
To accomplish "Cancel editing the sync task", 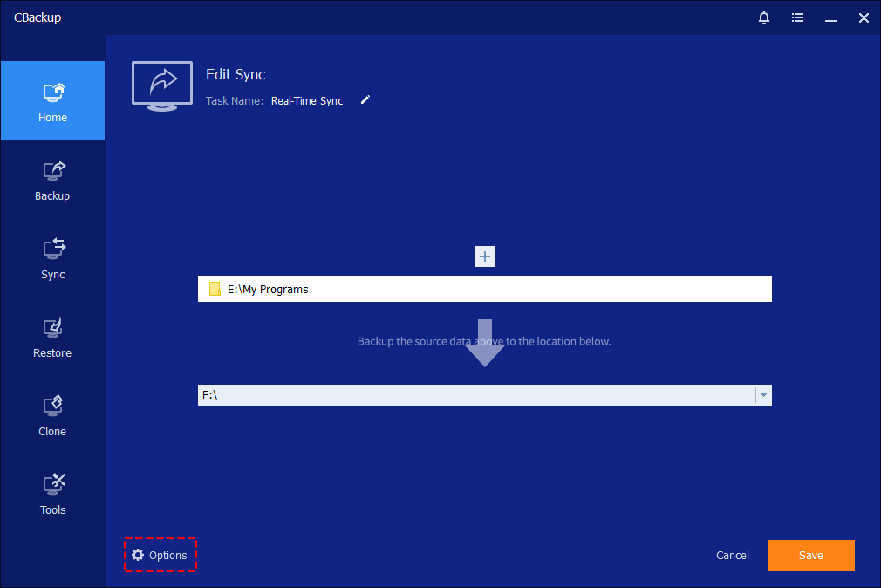I will tap(732, 555).
